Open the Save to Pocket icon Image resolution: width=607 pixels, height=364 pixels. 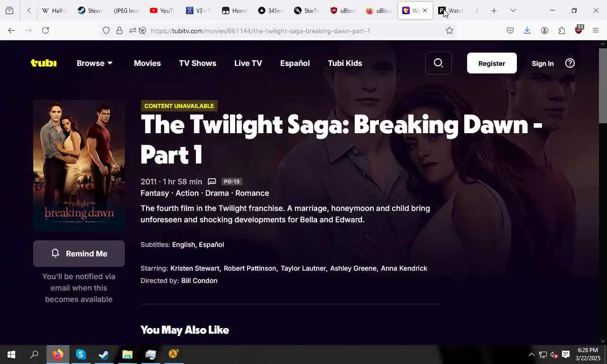(x=510, y=31)
